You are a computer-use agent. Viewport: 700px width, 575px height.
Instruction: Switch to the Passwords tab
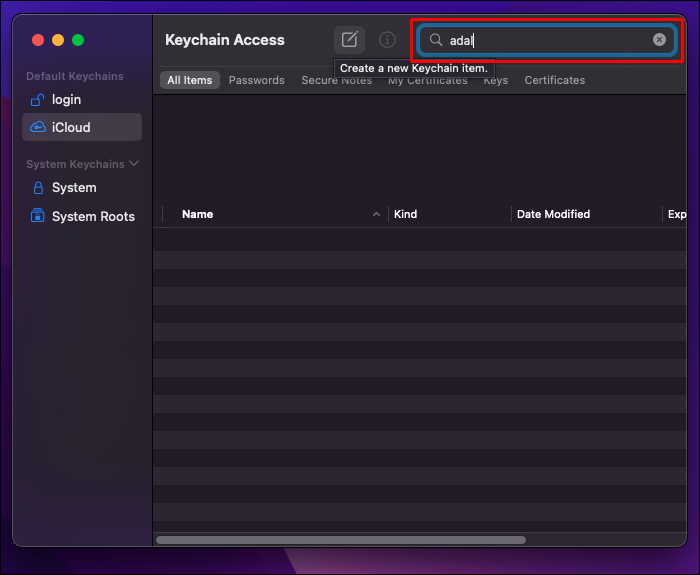coord(257,80)
